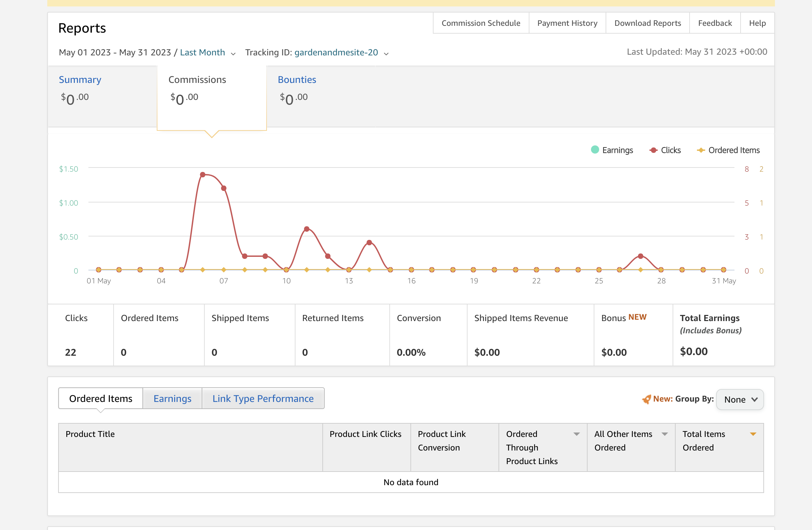This screenshot has height=530, width=812.
Task: Click the rocket icon beside New: Group By
Action: pyautogui.click(x=646, y=399)
